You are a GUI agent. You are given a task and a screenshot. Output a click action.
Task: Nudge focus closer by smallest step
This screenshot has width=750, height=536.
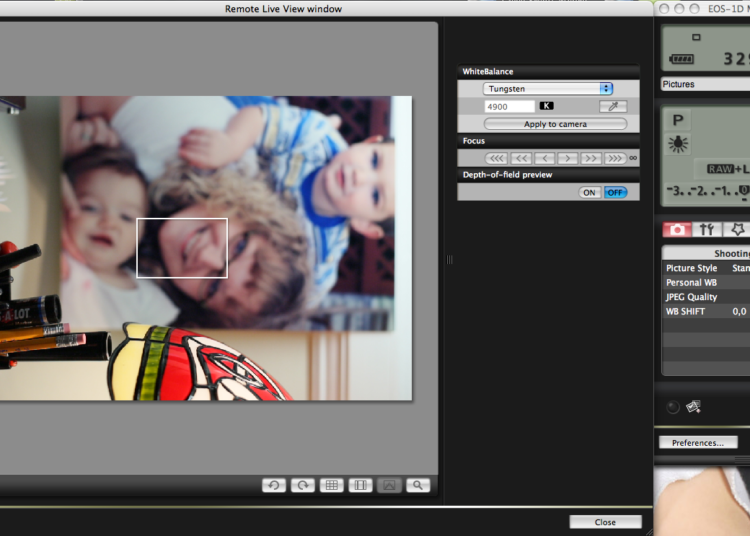coord(544,158)
